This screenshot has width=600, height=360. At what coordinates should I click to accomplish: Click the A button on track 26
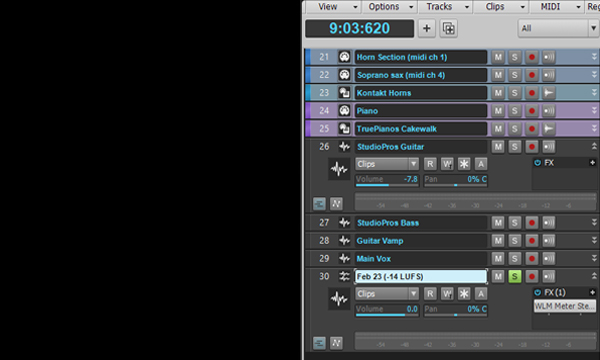pyautogui.click(x=481, y=164)
